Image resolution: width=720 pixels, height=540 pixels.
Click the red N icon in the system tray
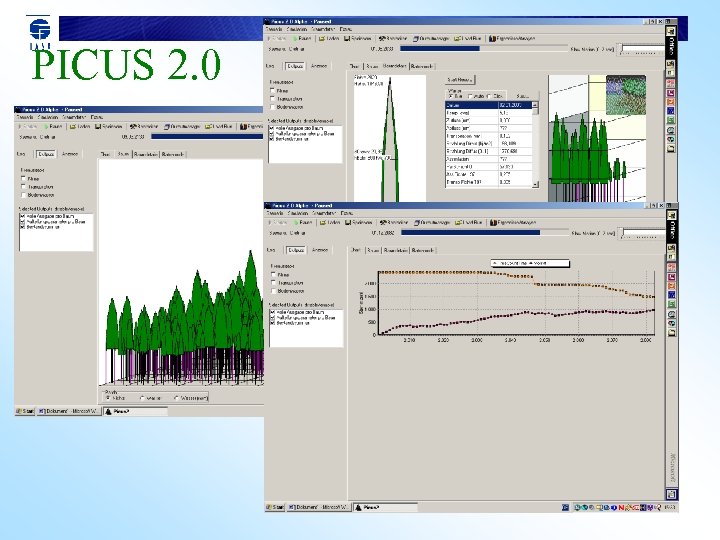click(x=621, y=508)
